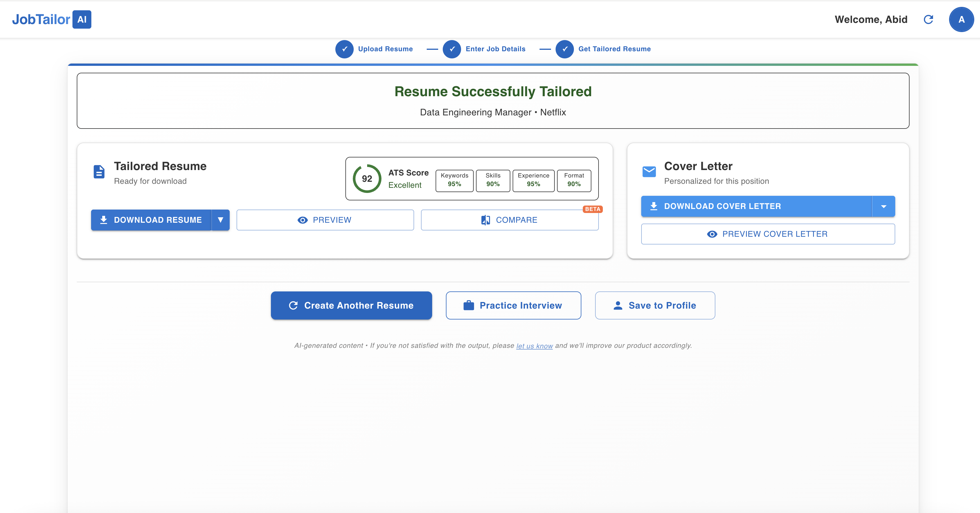This screenshot has width=980, height=513.
Task: Click Preview Cover Letter
Action: click(x=768, y=234)
